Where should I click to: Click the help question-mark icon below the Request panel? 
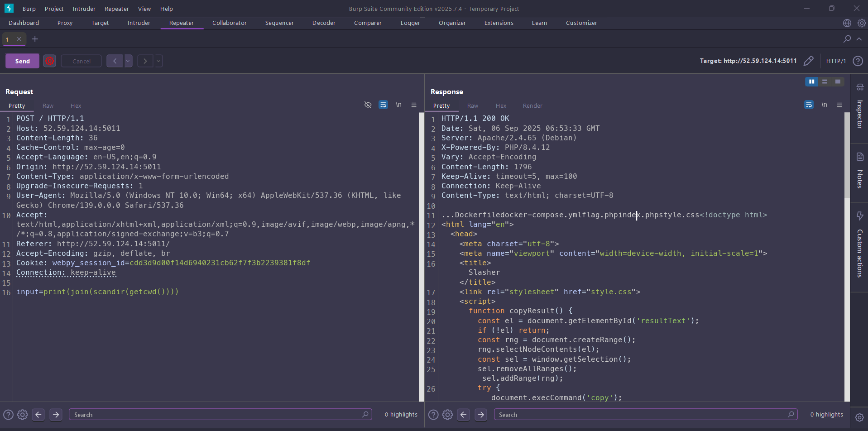pos(8,414)
